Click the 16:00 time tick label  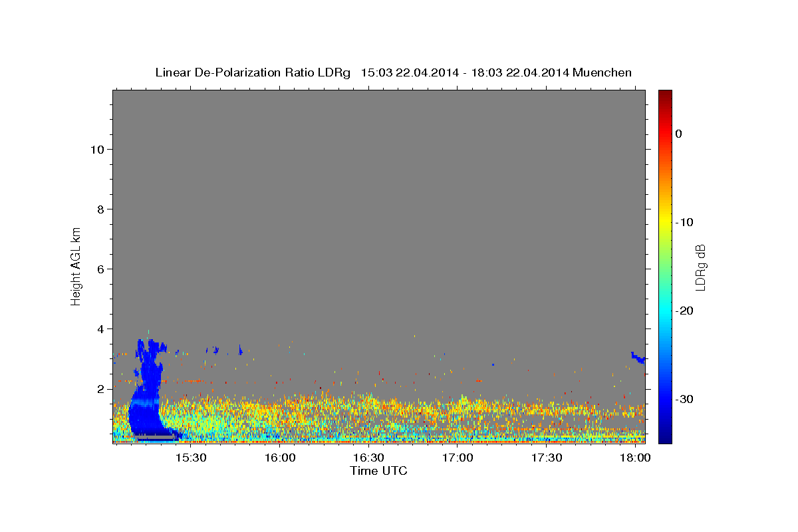click(x=280, y=458)
